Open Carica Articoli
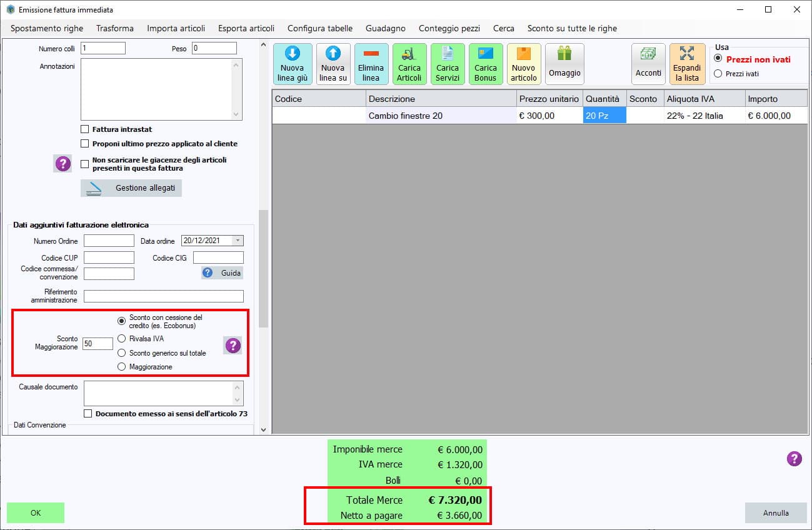The height and width of the screenshot is (530, 812). 409,64
